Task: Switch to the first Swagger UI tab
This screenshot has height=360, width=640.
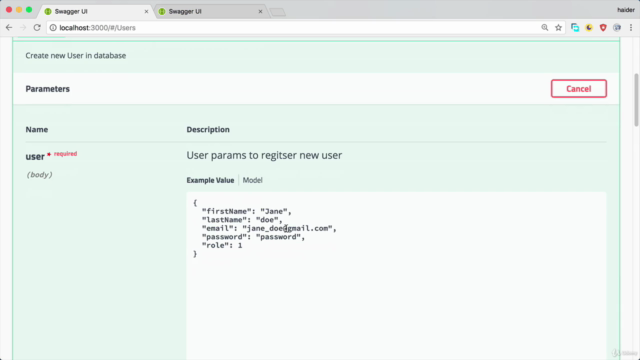Action: [x=95, y=11]
